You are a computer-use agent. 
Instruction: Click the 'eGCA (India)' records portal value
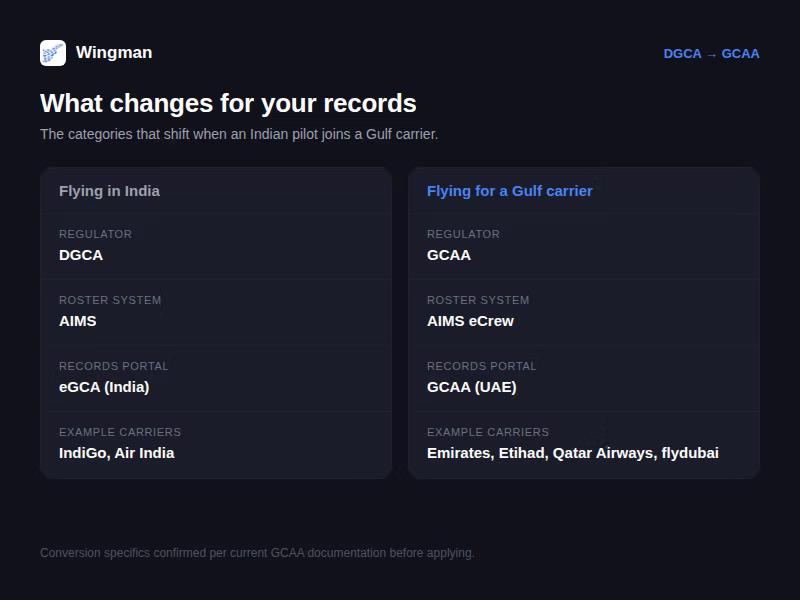104,387
